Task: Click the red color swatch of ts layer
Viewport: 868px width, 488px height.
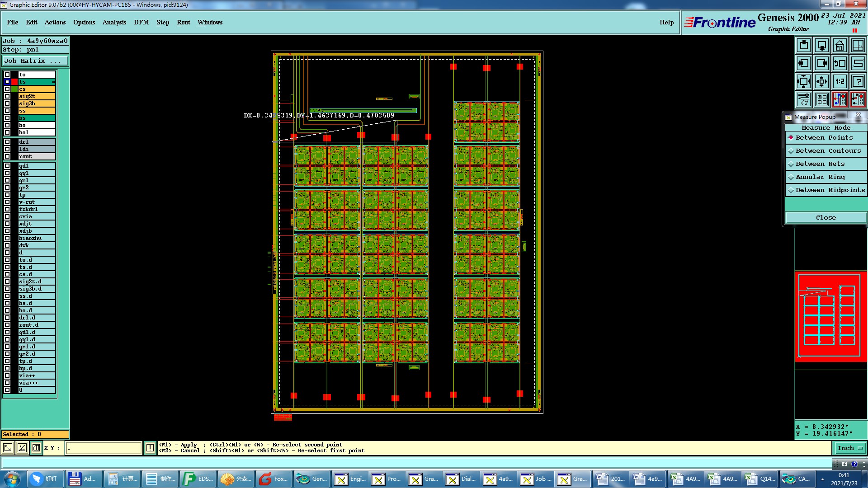Action: [14, 82]
